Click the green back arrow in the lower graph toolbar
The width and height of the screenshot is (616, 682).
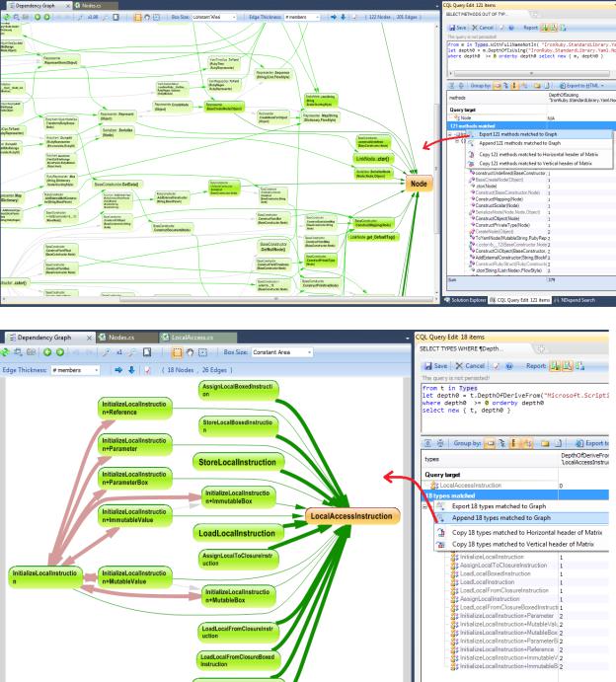pyautogui.click(x=47, y=352)
